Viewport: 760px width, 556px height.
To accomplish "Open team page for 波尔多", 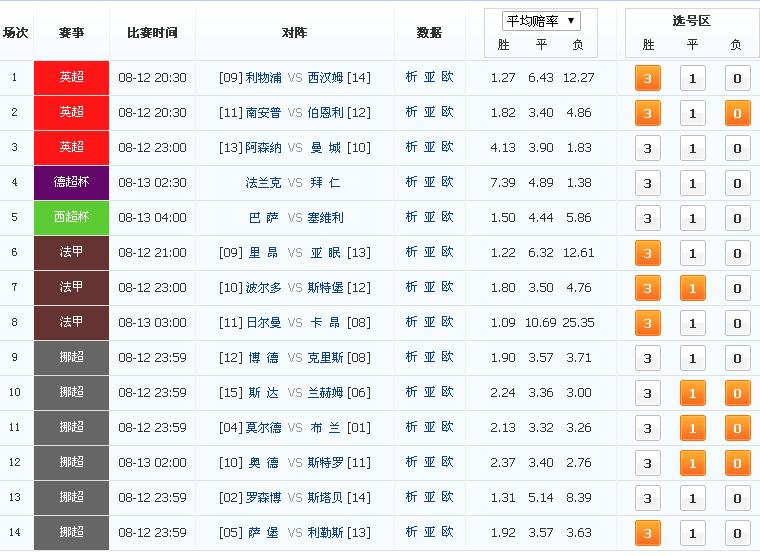I will [x=263, y=287].
